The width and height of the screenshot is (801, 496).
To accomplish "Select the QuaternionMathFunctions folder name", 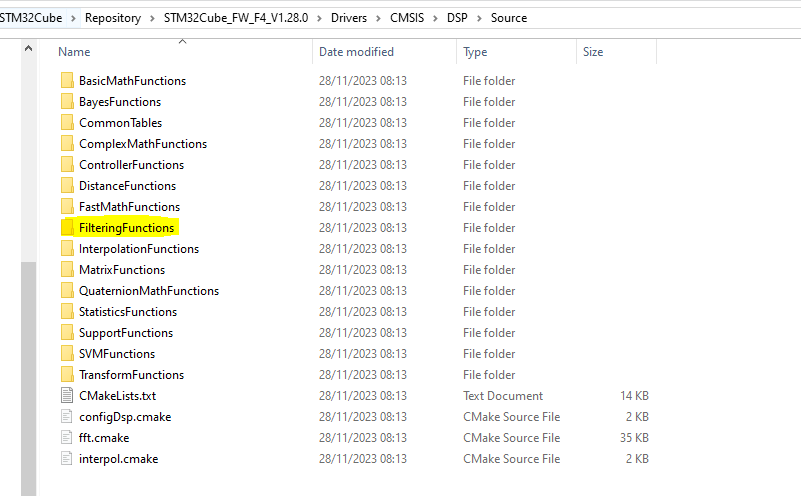I will (149, 290).
